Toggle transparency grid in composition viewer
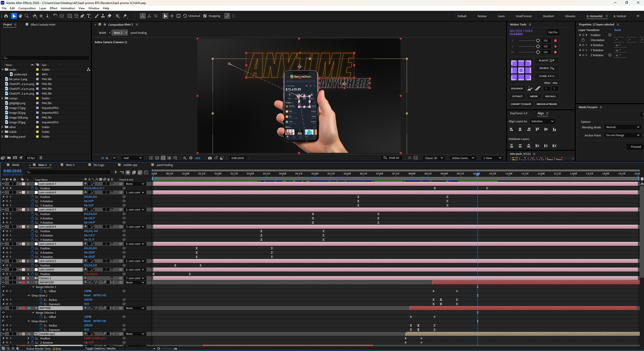 pos(157,158)
